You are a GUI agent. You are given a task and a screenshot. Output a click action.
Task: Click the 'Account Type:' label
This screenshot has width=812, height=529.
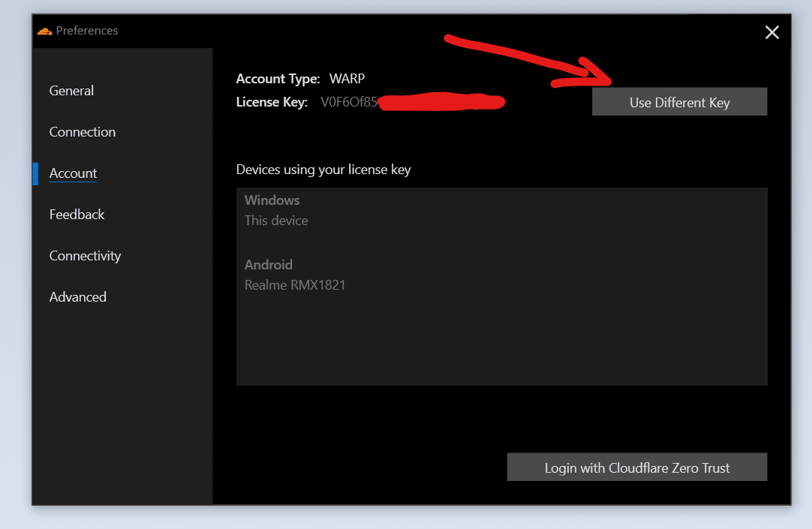(278, 79)
